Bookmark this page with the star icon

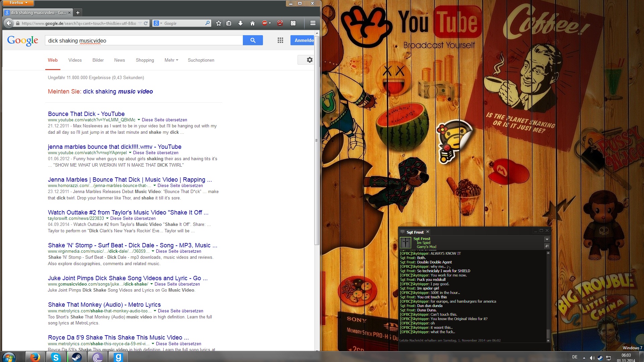[x=219, y=23]
